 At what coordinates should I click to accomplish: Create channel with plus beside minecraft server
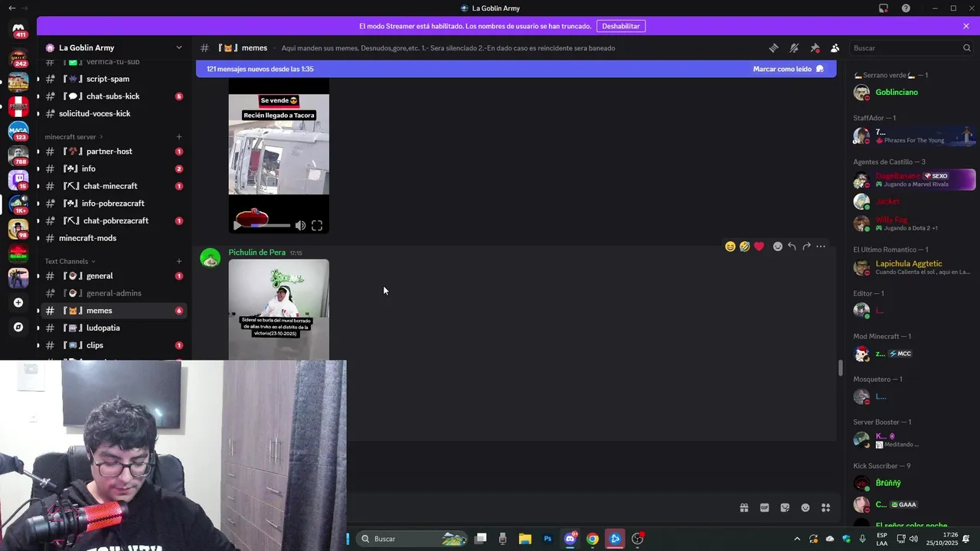click(x=179, y=136)
